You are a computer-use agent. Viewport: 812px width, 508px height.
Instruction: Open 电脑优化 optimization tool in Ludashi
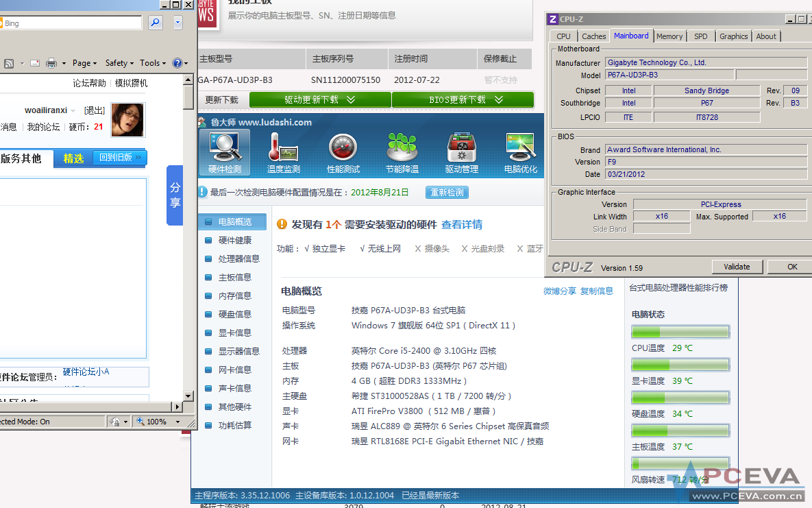coord(521,152)
